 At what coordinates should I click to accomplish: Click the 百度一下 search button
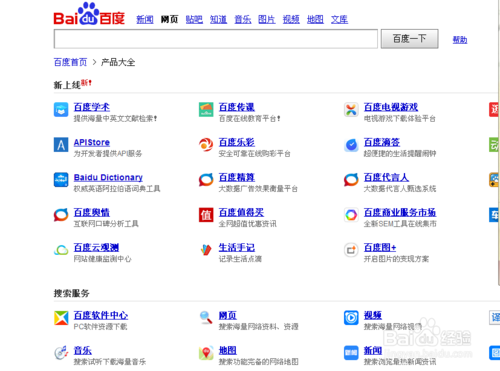[409, 39]
